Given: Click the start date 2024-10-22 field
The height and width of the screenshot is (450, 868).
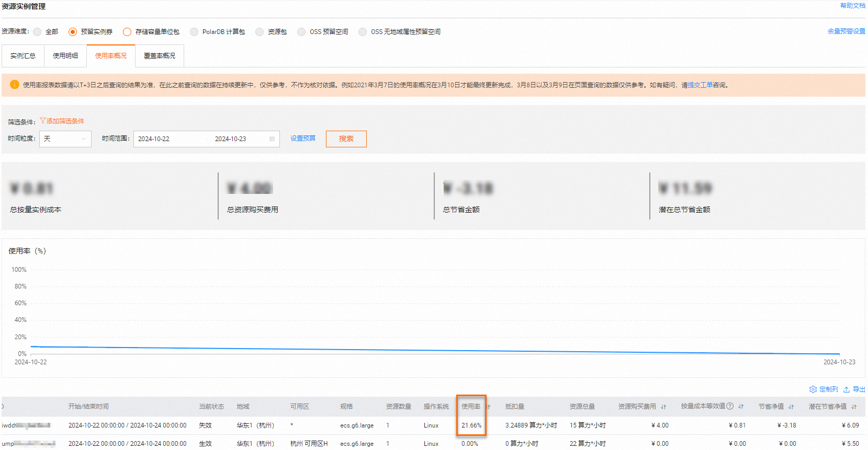Looking at the screenshot, I should tap(154, 139).
